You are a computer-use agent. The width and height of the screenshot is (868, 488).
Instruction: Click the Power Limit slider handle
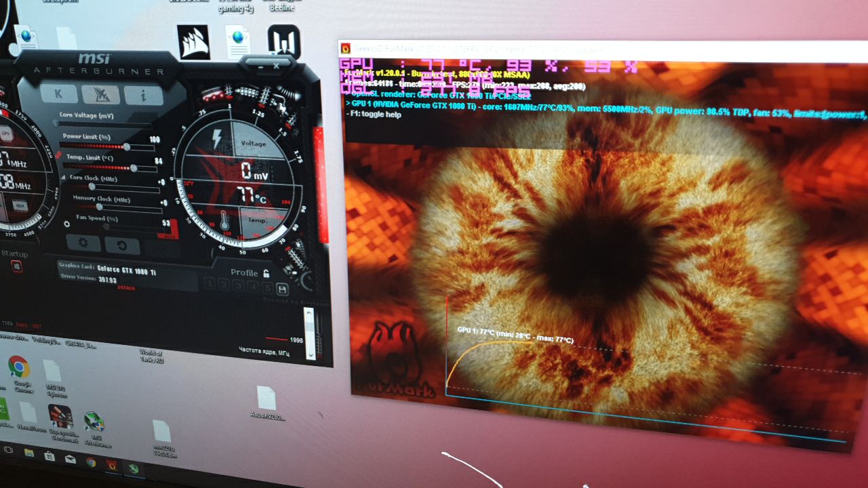click(x=126, y=146)
